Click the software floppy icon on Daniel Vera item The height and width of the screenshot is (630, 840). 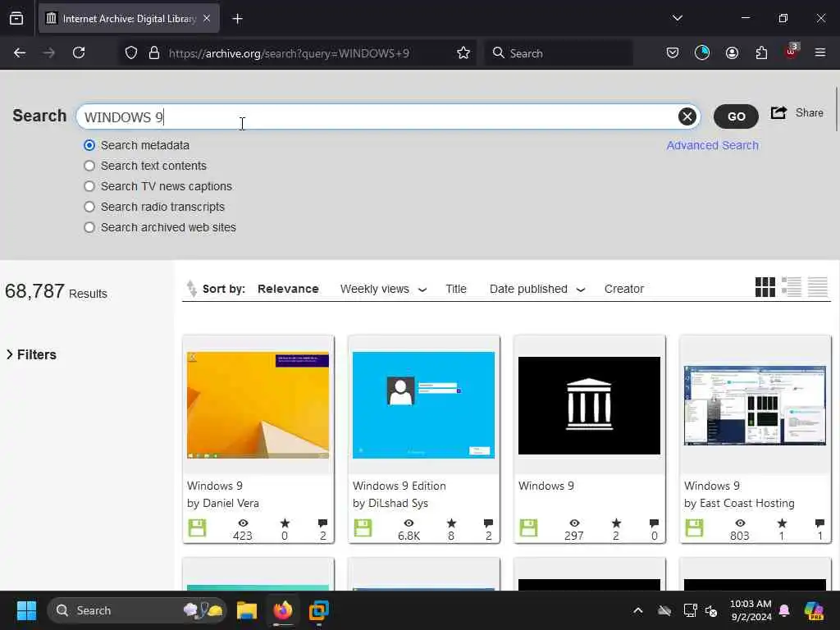click(x=197, y=528)
